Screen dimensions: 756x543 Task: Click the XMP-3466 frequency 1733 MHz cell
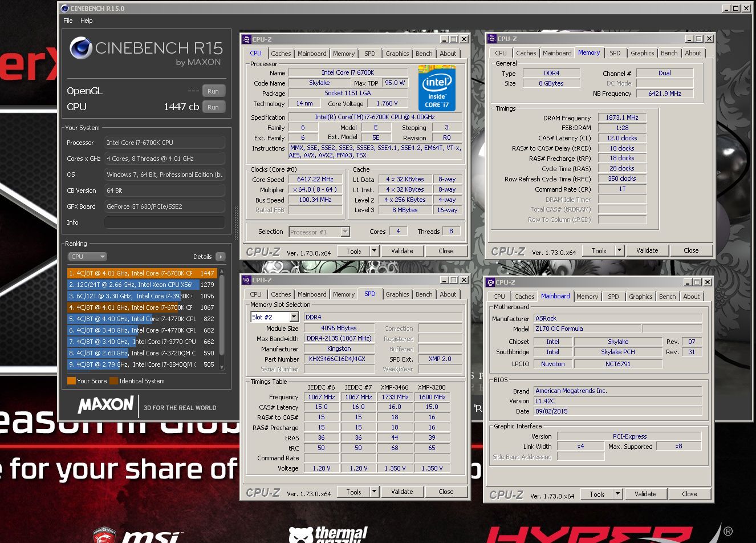(x=395, y=397)
